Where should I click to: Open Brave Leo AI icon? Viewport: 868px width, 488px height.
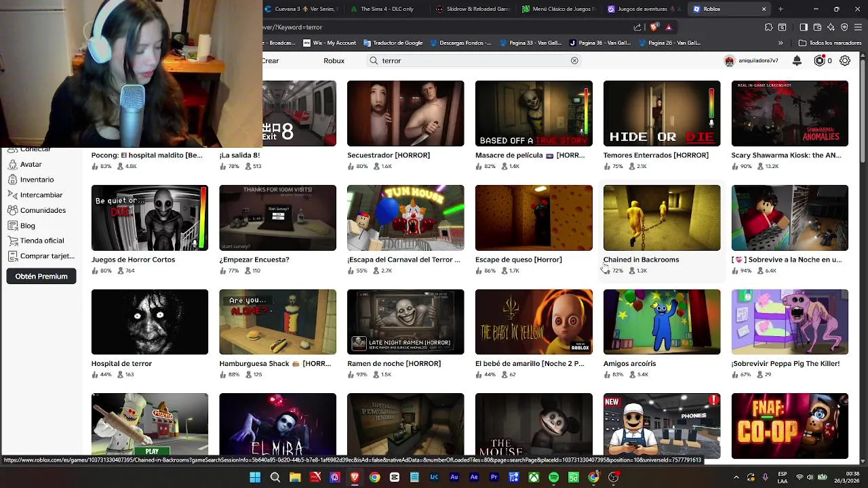[x=831, y=27]
